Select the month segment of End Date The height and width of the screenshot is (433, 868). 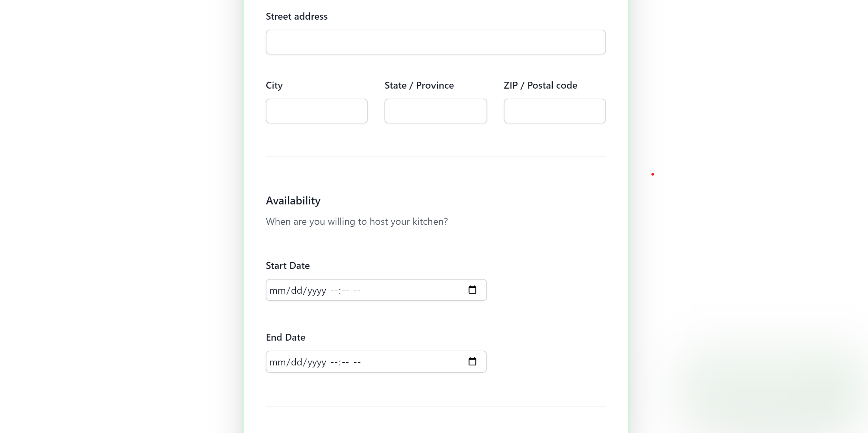click(277, 362)
